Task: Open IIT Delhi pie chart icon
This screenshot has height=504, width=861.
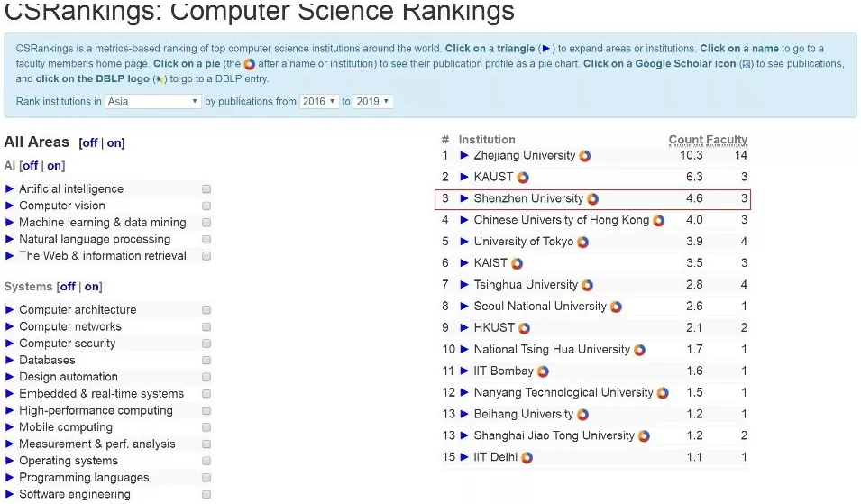Action: [x=527, y=457]
